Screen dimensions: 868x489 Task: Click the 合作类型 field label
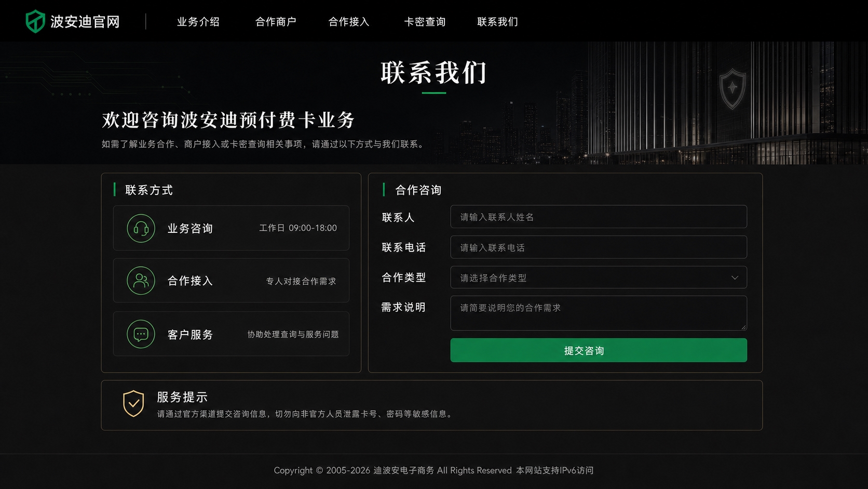(x=404, y=277)
